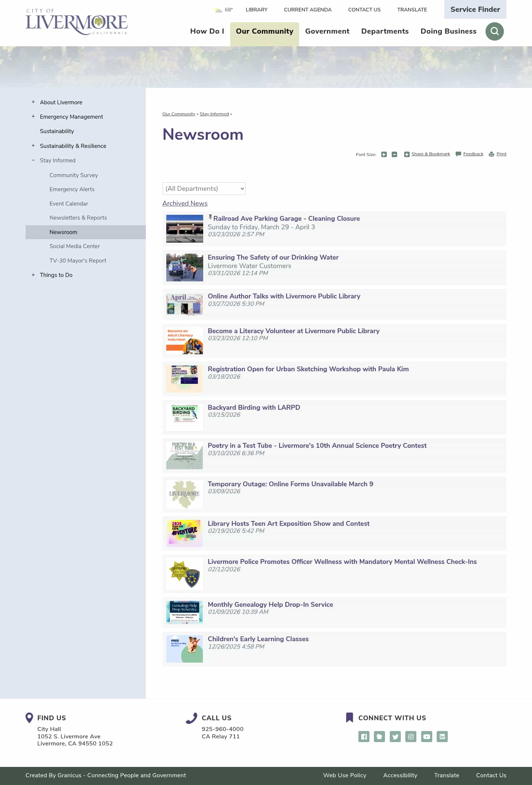
Task: Open the Facebook social icon
Action: click(364, 737)
